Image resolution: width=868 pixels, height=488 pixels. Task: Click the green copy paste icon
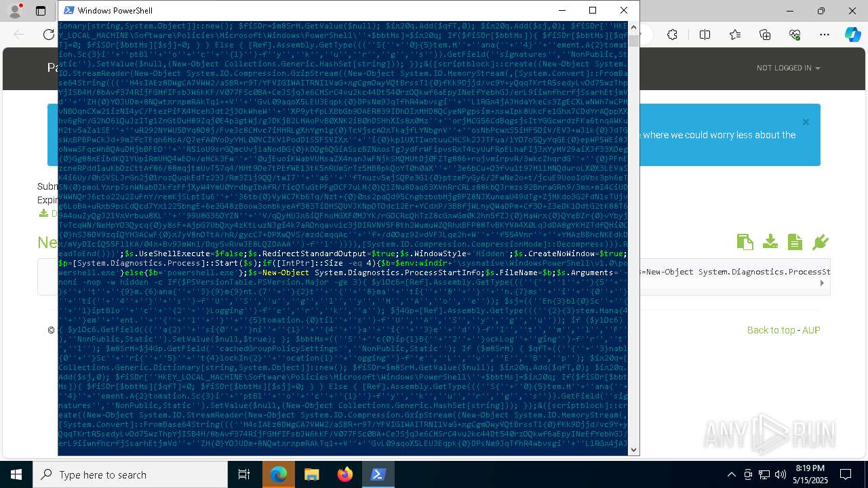pos(745,242)
